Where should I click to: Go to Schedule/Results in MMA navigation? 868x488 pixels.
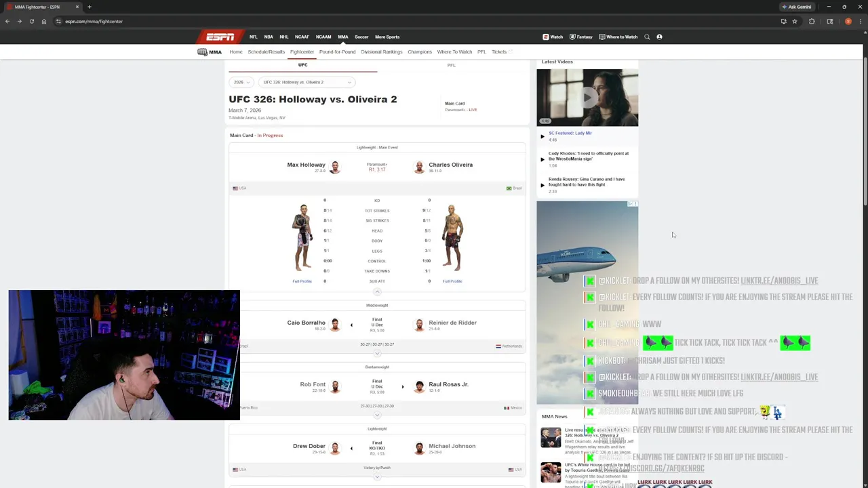tap(267, 52)
